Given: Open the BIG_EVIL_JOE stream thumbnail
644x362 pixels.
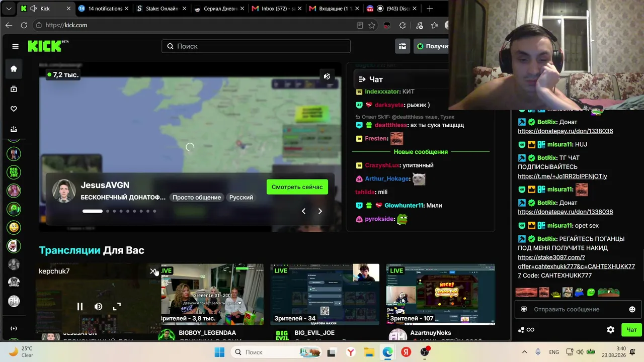Looking at the screenshot, I should pos(325,294).
